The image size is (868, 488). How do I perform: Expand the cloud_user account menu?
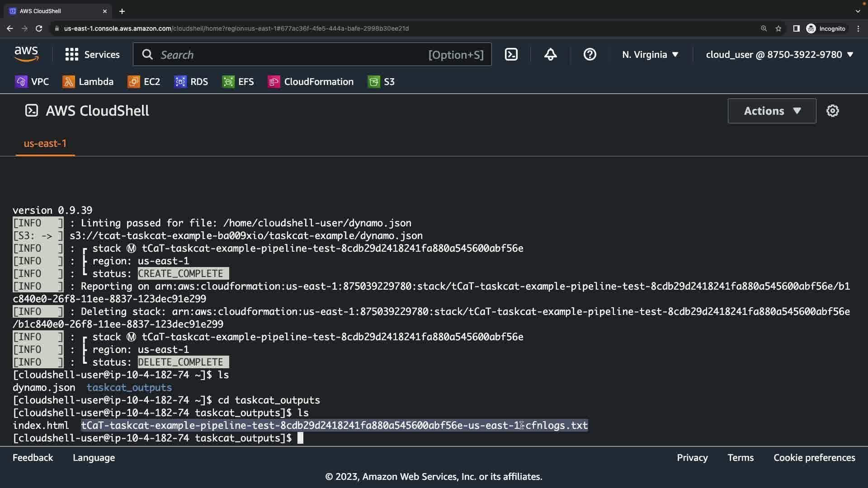pos(779,55)
